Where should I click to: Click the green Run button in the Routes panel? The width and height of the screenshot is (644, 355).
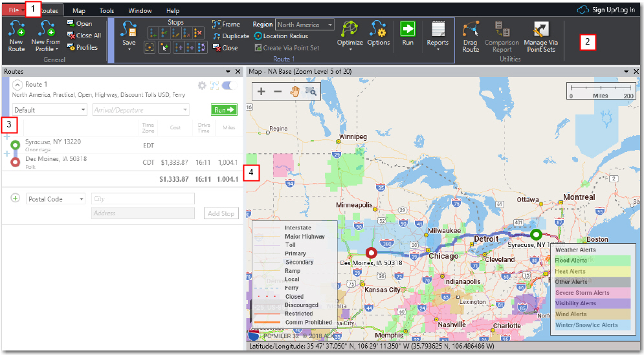point(225,110)
